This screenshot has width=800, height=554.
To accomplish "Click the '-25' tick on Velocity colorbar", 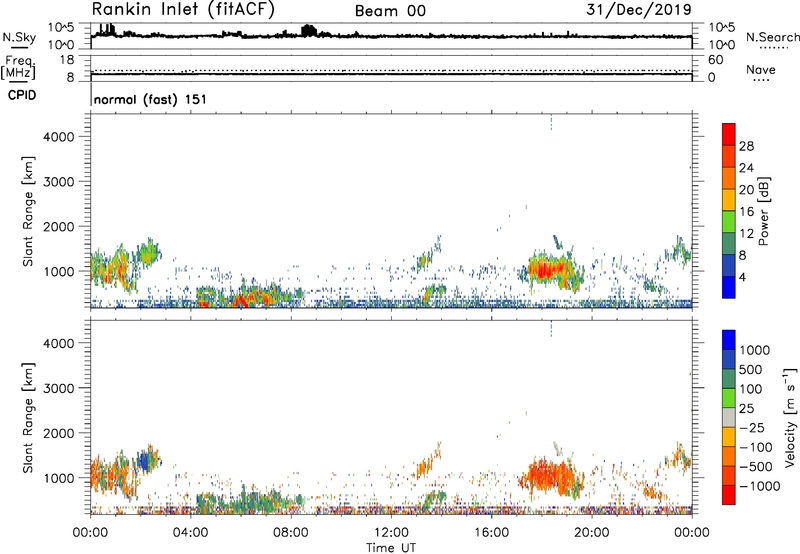I will coord(752,428).
